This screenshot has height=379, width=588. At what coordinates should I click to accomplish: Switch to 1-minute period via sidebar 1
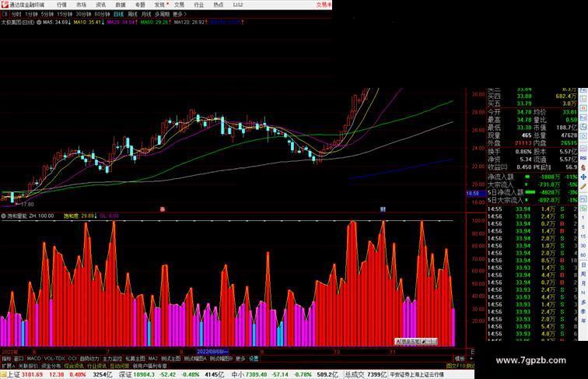583,217
